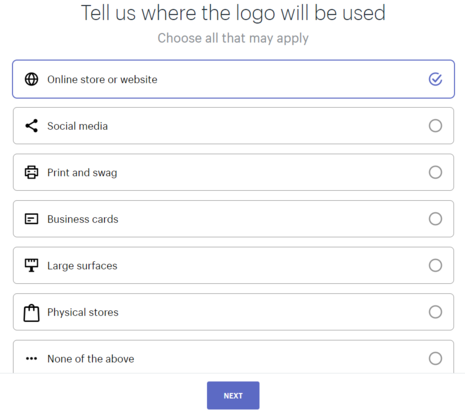
Task: Click the three-dots icon for None of the above
Action: tap(32, 359)
